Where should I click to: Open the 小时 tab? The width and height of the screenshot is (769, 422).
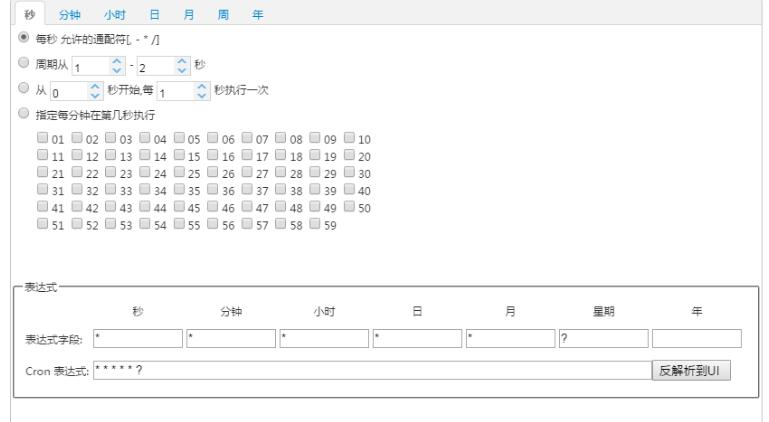[x=115, y=15]
